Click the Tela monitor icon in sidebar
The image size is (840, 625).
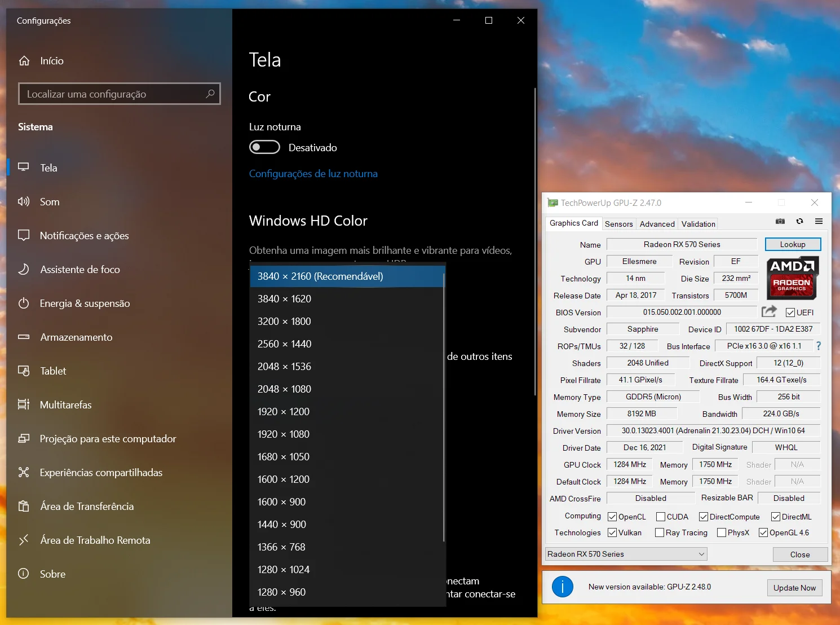[x=24, y=168]
